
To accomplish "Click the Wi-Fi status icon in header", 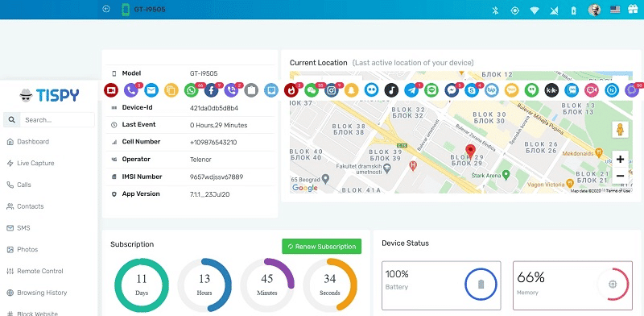I will coord(535,10).
